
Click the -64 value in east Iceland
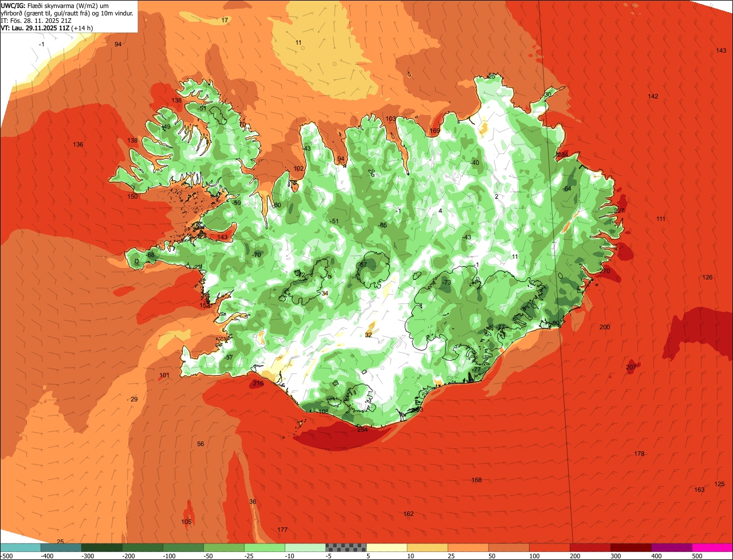[566, 188]
